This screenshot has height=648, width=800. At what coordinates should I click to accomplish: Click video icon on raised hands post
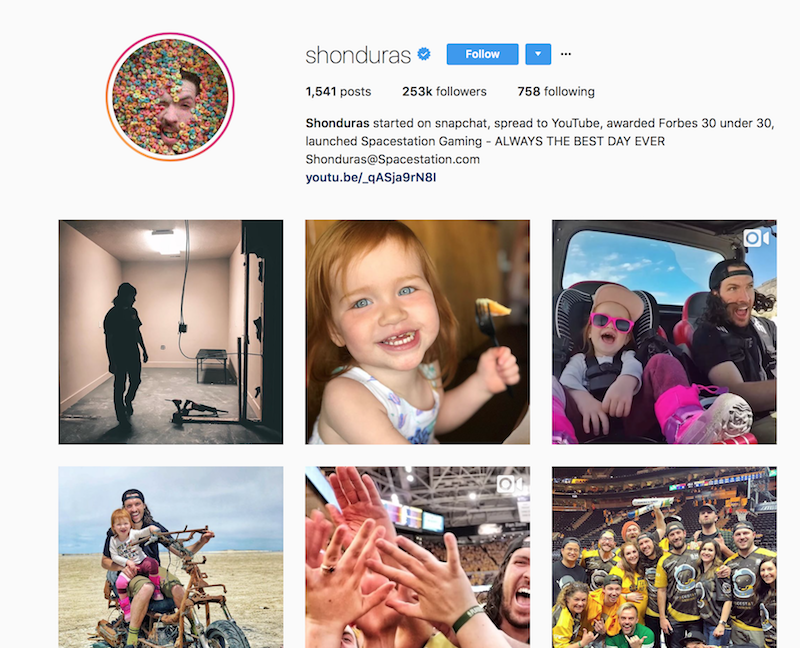[509, 484]
